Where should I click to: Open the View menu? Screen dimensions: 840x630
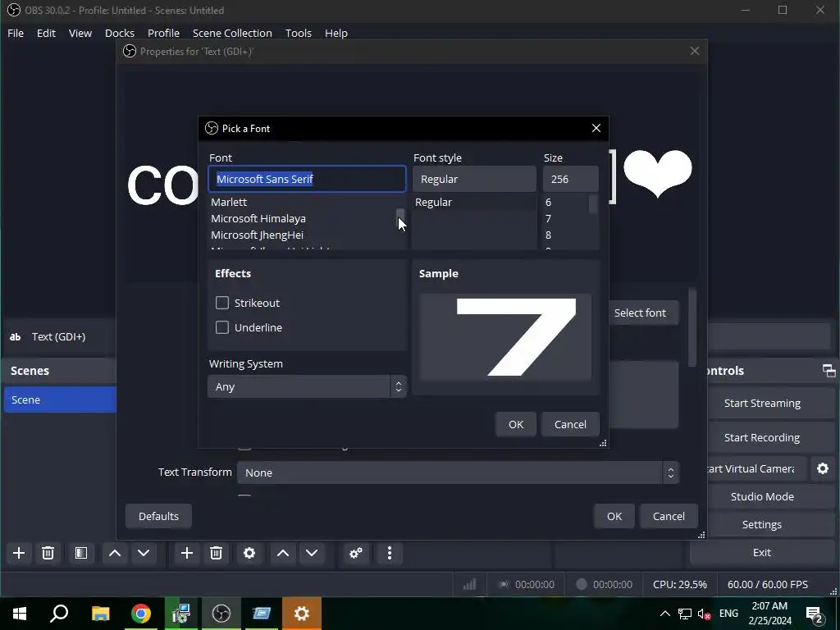click(x=80, y=33)
